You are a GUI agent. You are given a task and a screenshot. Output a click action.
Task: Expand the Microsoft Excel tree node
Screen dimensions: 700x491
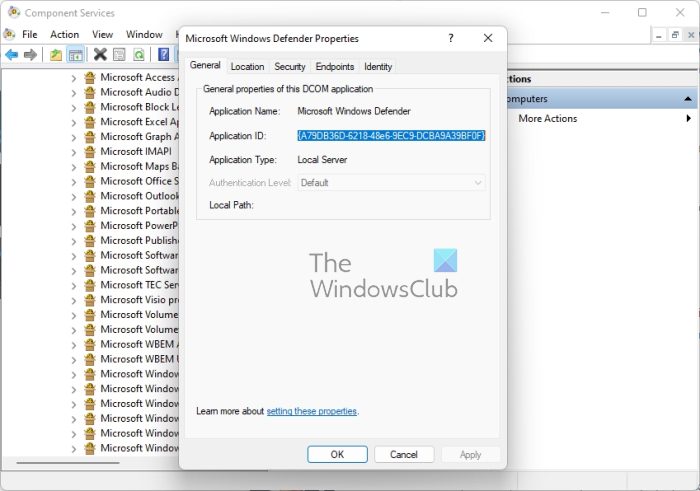pyautogui.click(x=74, y=123)
